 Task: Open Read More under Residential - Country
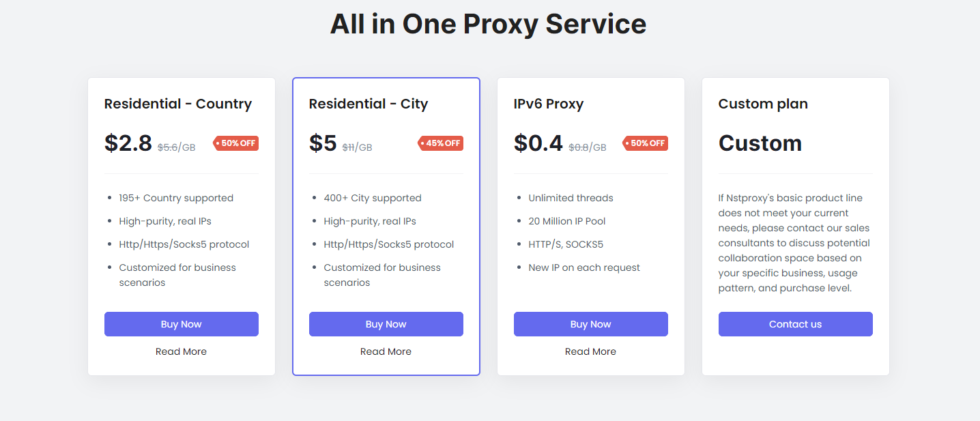181,351
